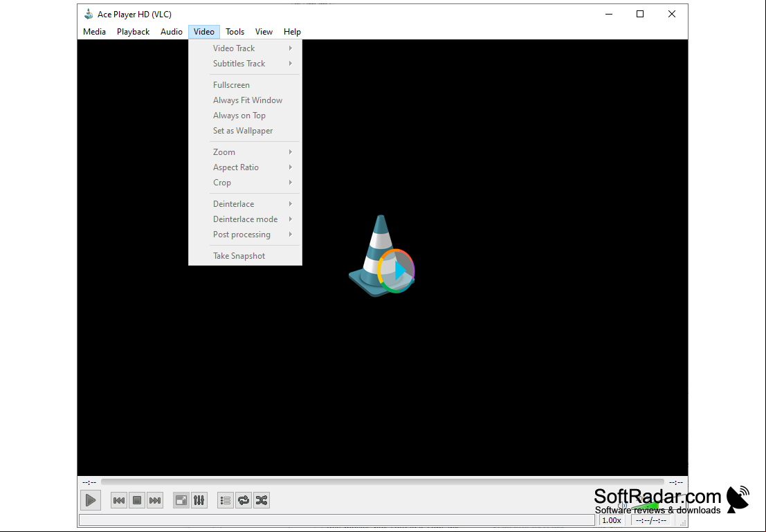
Task: Click the speaker mute icon
Action: coord(622,506)
